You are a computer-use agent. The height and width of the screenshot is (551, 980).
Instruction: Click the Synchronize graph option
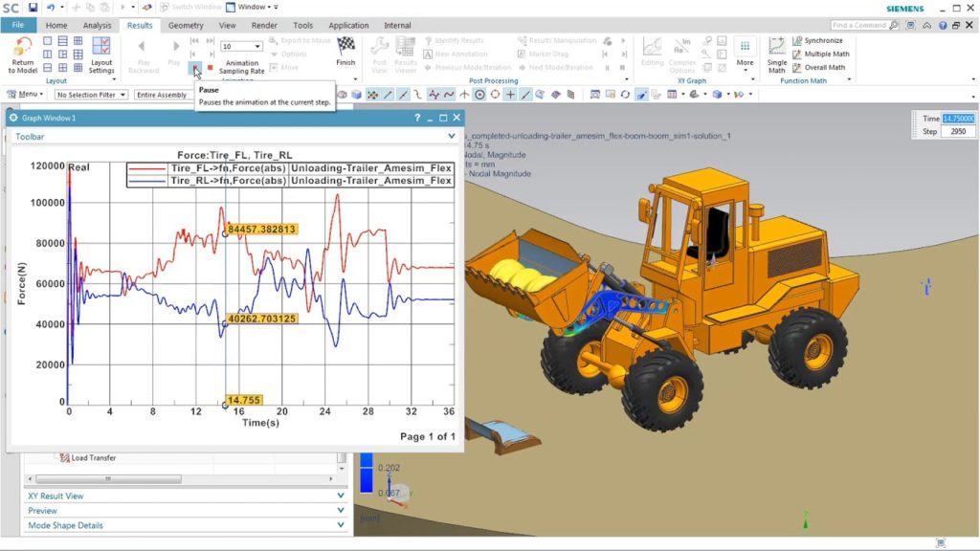pos(822,41)
